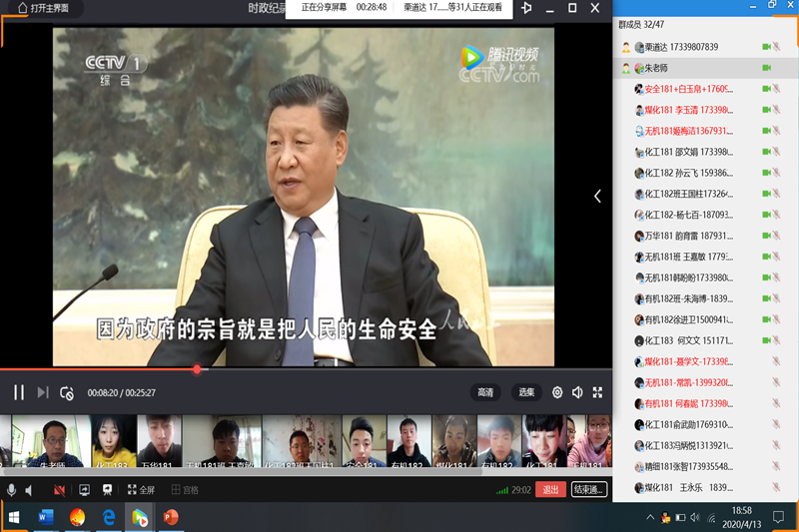
Task: Skip to the next video episode
Action: click(43, 392)
